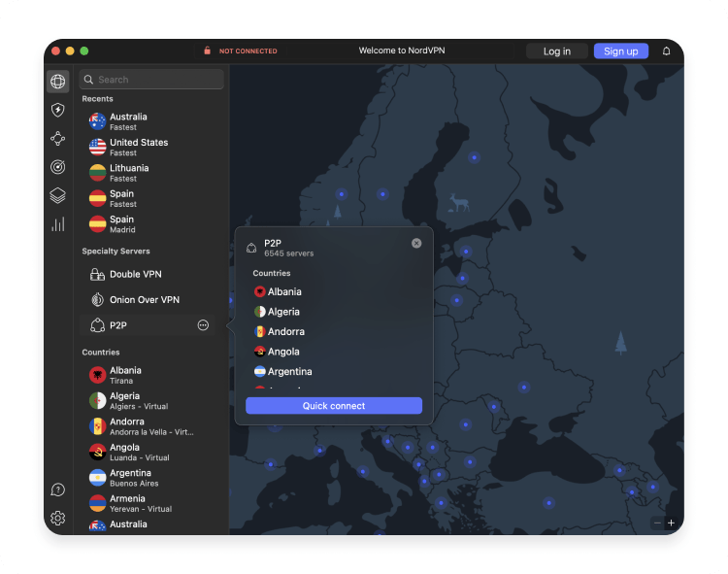Click the open padlock status icon
The width and height of the screenshot is (728, 574).
click(x=207, y=51)
